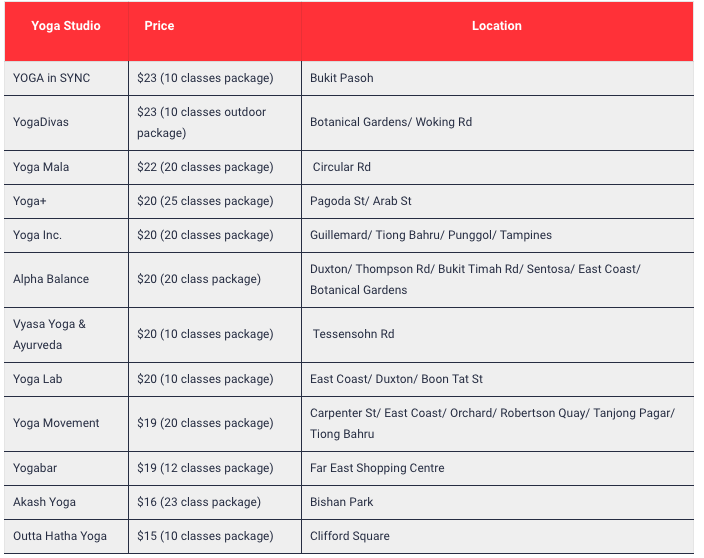The height and width of the screenshot is (558, 704).
Task: Select the YogaDivas studio name
Action: (x=41, y=122)
